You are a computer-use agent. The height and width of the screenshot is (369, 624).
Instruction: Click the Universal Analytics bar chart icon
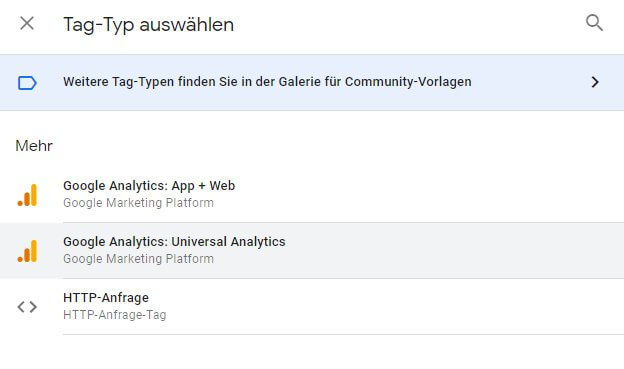[27, 251]
